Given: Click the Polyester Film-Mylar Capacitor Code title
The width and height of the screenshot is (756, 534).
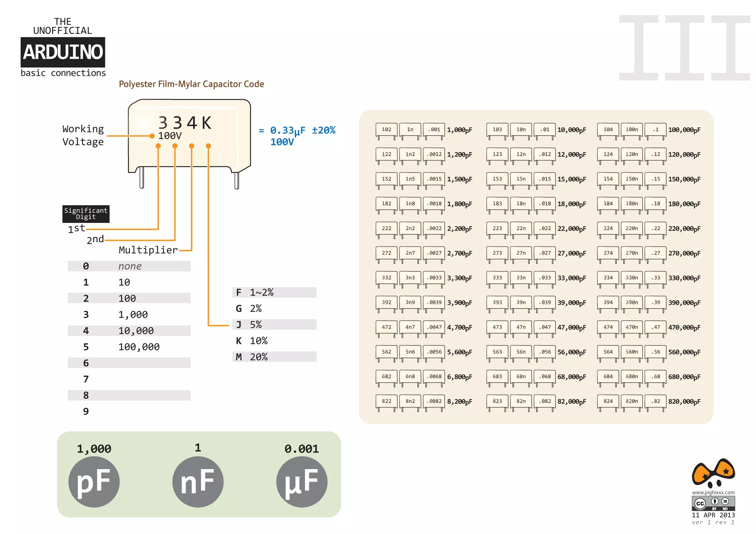Looking at the screenshot, I should pyautogui.click(x=191, y=84).
